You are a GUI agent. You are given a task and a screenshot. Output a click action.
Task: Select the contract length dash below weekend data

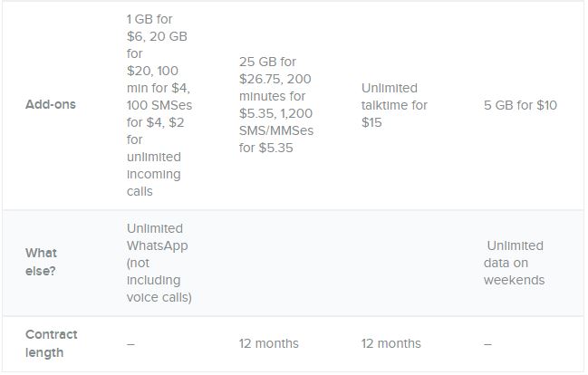[x=487, y=344]
